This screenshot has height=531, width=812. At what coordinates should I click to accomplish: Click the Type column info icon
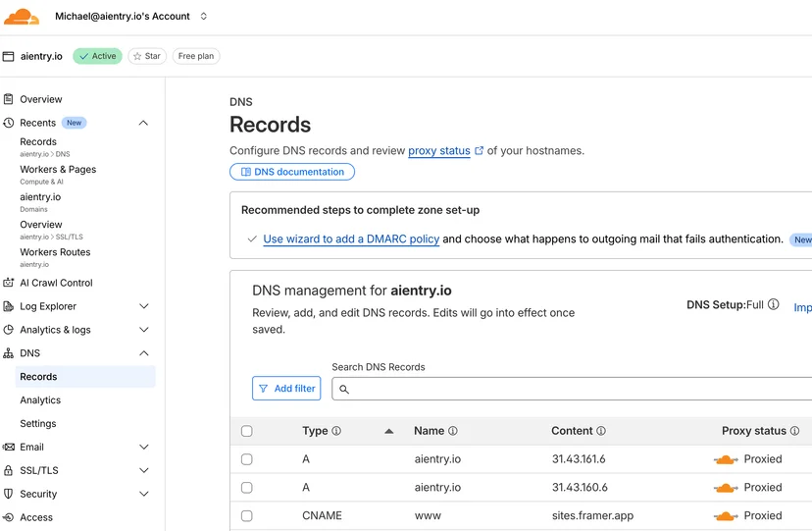point(336,431)
